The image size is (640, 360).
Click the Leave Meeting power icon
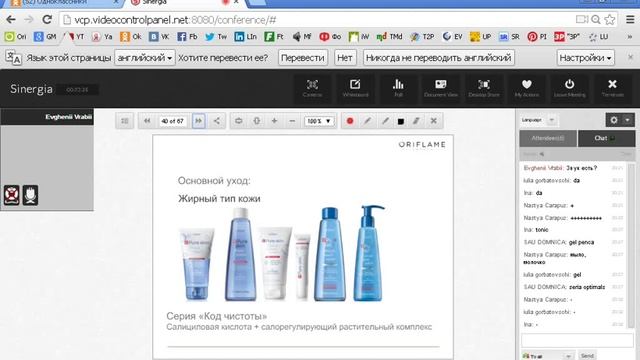(x=569, y=88)
